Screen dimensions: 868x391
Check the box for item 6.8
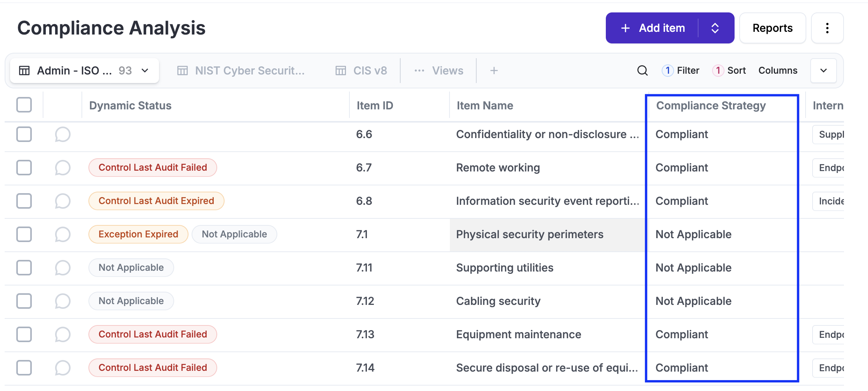point(24,201)
